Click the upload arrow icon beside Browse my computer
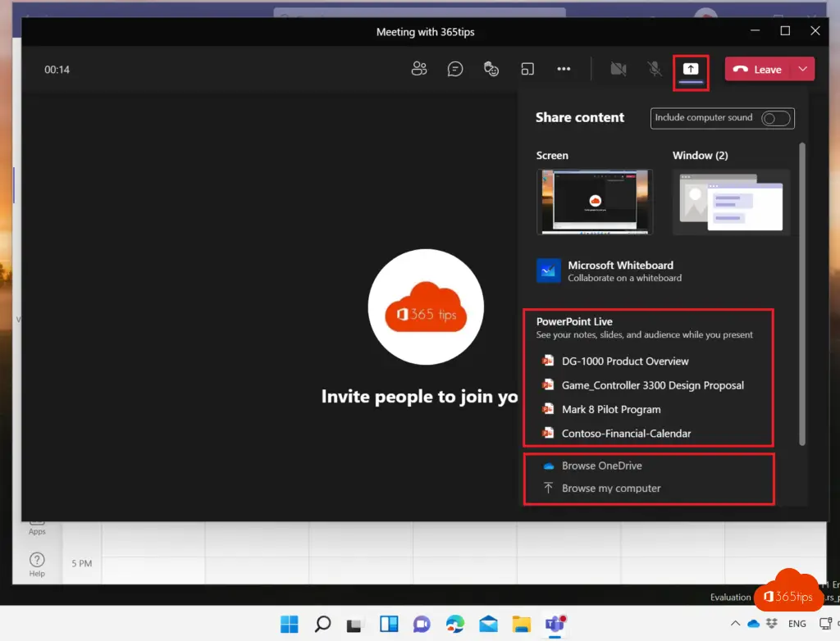 click(x=548, y=488)
